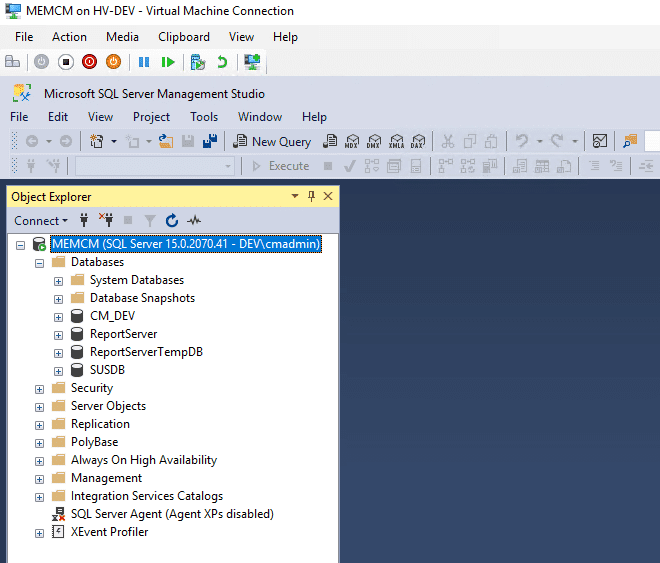The height and width of the screenshot is (563, 660).
Task: Open the Tools menu in SSMS
Action: 204,117
